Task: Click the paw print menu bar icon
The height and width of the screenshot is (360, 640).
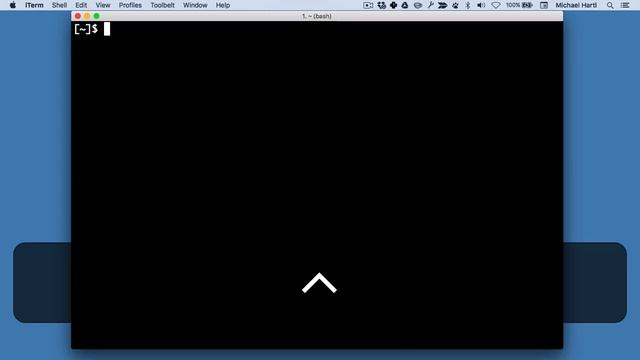Action: 455,5
